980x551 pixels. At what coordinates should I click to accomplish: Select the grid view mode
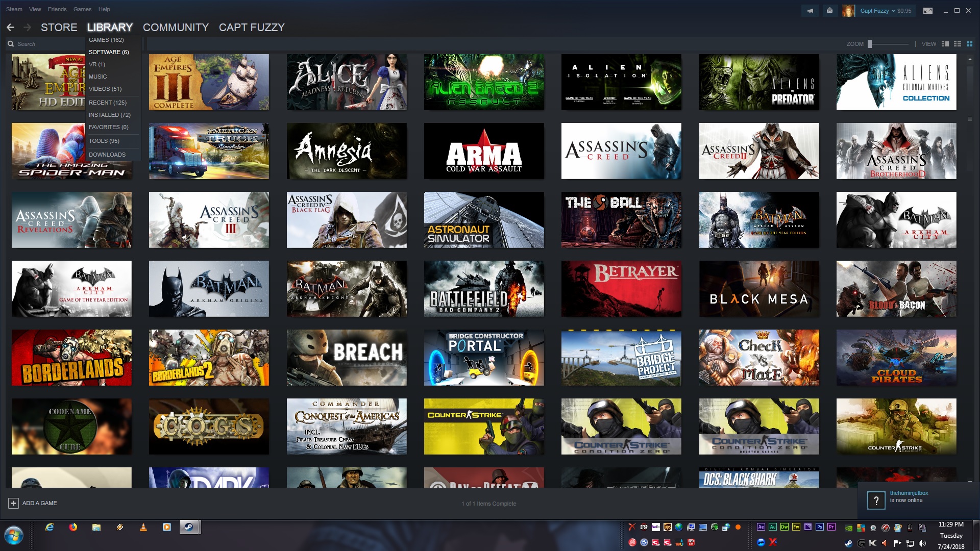click(x=970, y=44)
